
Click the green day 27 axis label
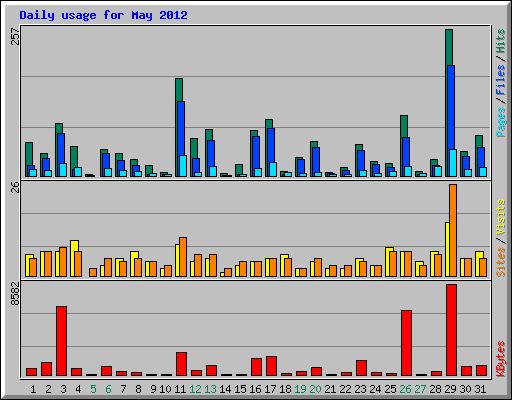coord(420,389)
